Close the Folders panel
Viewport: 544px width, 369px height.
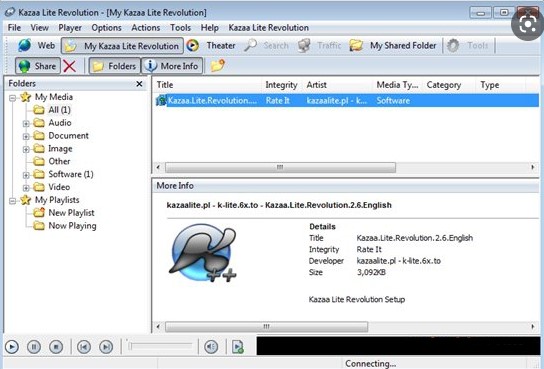click(139, 84)
